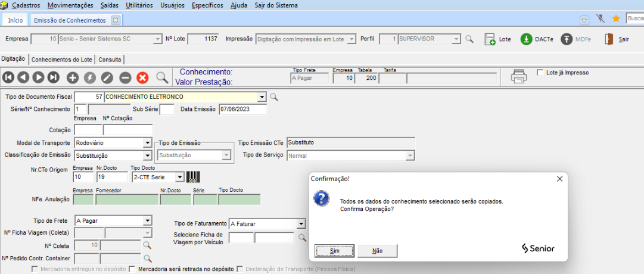Open Saídas menu

tap(110, 5)
